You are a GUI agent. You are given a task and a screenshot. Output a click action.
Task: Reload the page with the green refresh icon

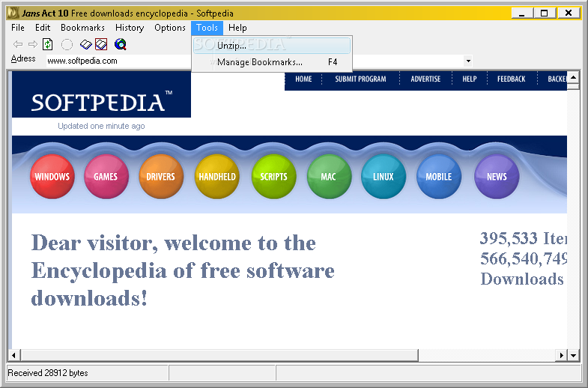pyautogui.click(x=48, y=44)
